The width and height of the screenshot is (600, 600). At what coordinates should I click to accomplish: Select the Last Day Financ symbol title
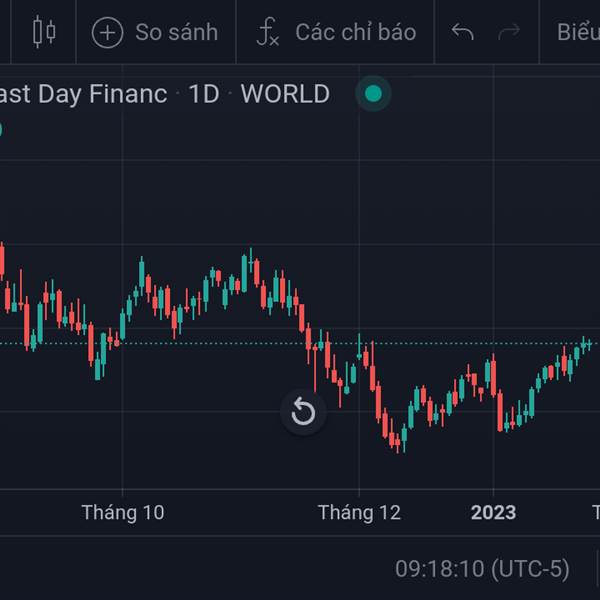tap(83, 94)
